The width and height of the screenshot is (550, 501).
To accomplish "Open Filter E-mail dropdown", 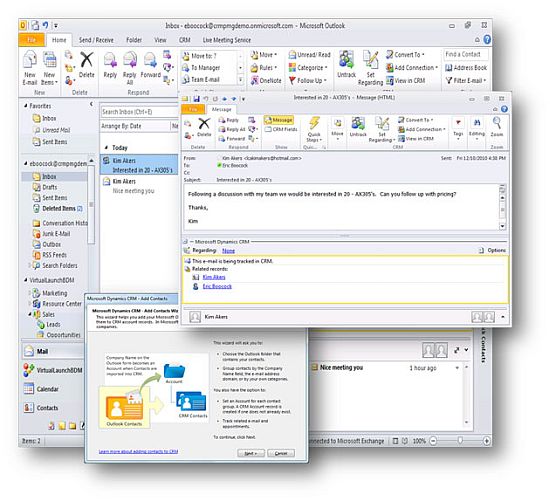I will point(466,81).
